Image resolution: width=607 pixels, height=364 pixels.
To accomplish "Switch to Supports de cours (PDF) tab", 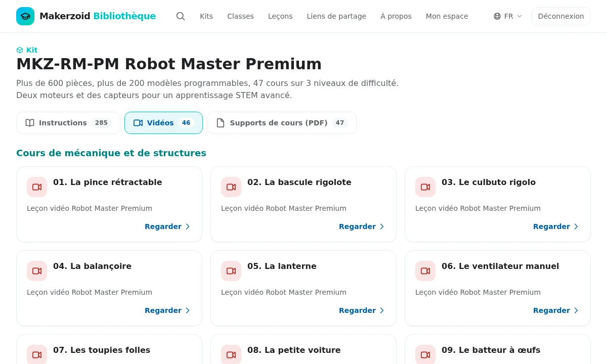I will click(x=282, y=123).
